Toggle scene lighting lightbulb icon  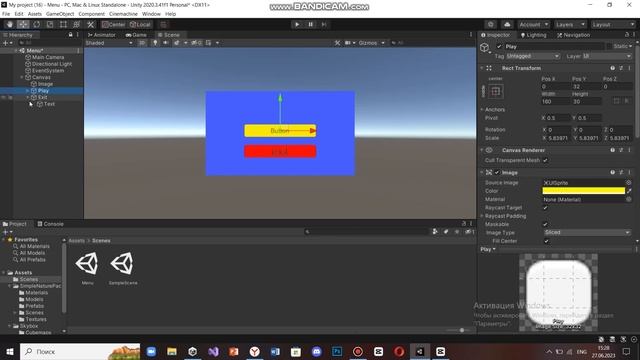pyautogui.click(x=155, y=43)
